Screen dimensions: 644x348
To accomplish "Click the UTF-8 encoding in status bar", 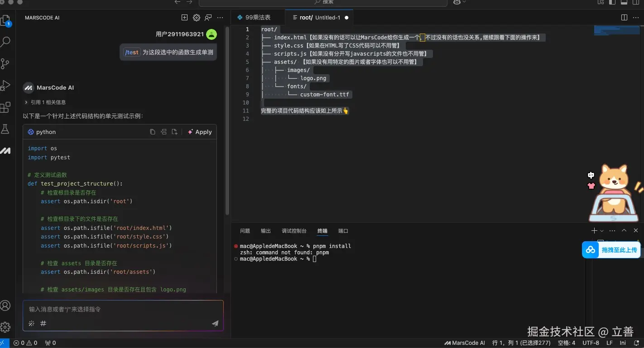I will pyautogui.click(x=591, y=343).
